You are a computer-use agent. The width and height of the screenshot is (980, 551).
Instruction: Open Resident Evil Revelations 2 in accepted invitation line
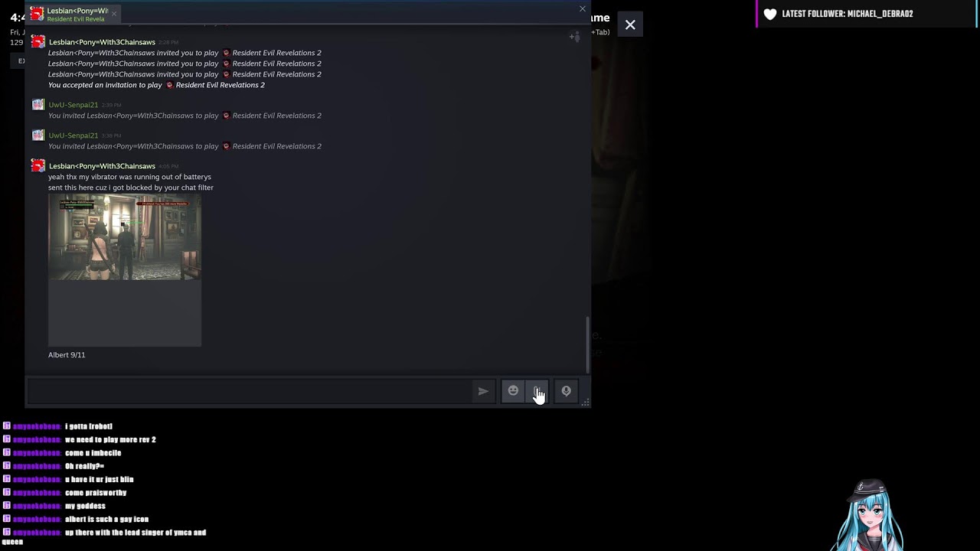(220, 85)
